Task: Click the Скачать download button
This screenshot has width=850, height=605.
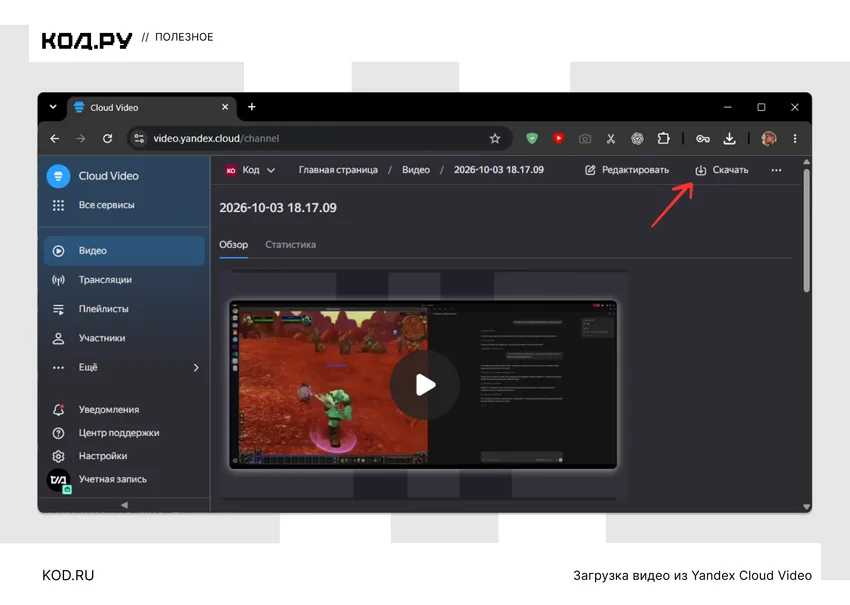Action: pyautogui.click(x=722, y=170)
